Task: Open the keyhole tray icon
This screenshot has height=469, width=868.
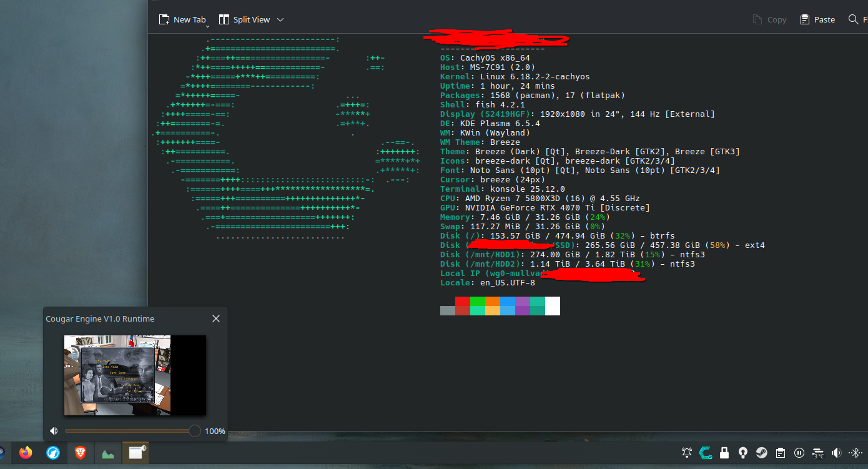Action: (x=743, y=453)
